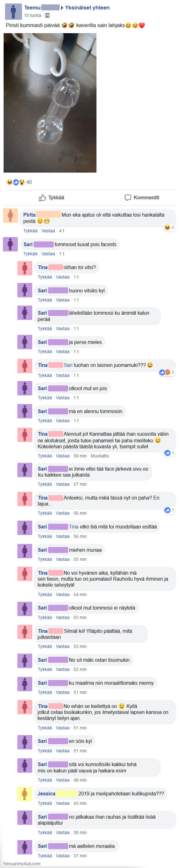Click Tykkää under Jessica's comment
This screenshot has height=868, width=179.
(45, 804)
